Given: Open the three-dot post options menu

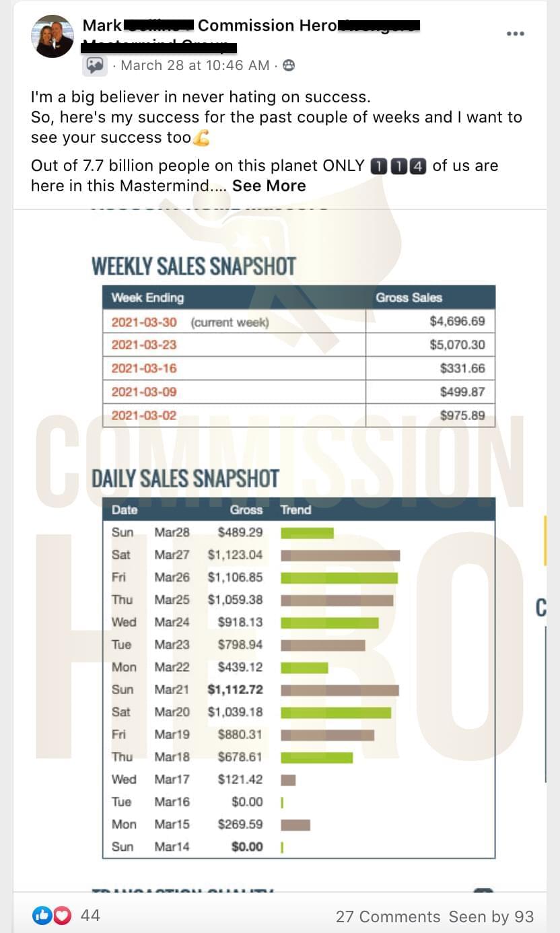Looking at the screenshot, I should pyautogui.click(x=515, y=34).
